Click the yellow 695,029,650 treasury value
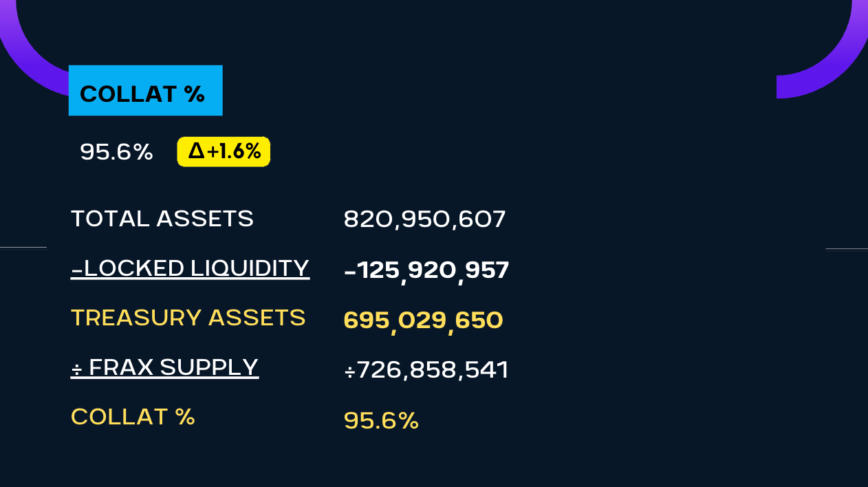Viewport: 868px width, 487px height. tap(423, 320)
